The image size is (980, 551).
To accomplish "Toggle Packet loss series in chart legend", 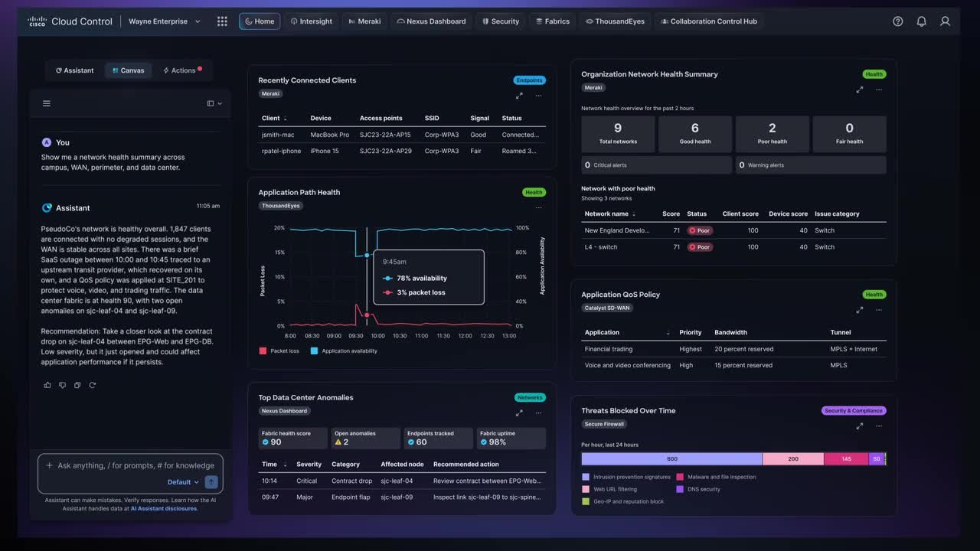I will tap(279, 350).
